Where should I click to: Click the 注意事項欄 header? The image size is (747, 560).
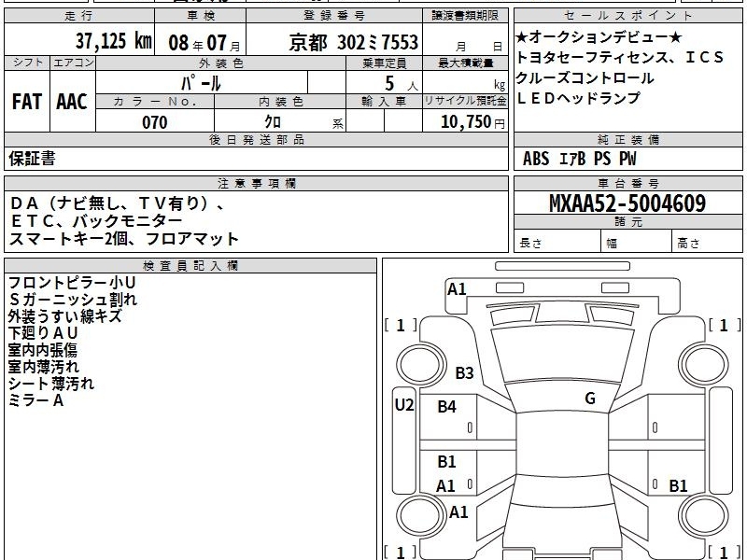[x=256, y=183]
